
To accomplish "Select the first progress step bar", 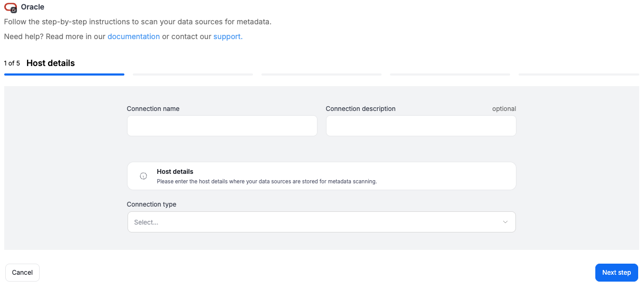I will click(64, 74).
